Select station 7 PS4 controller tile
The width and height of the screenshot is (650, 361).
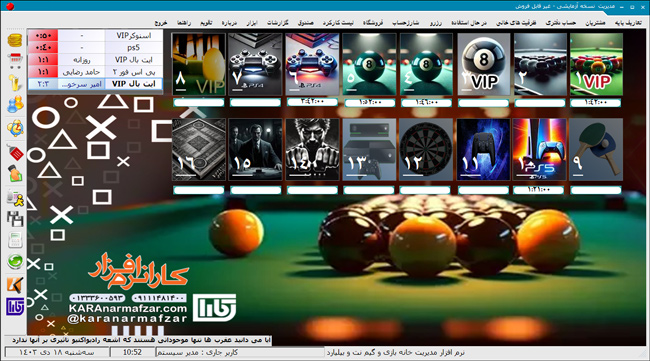[x=255, y=65]
